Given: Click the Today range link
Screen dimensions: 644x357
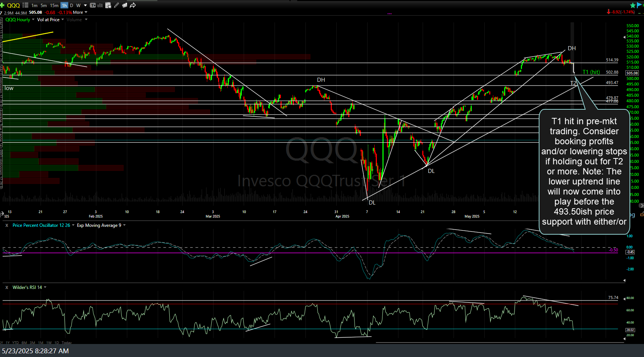Looking at the screenshot, I should point(67,342).
